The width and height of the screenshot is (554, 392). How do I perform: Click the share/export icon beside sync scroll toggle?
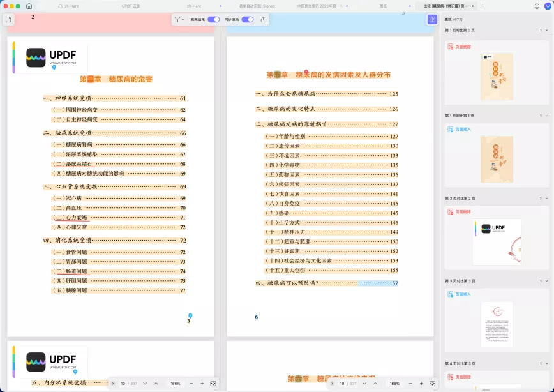tap(264, 19)
